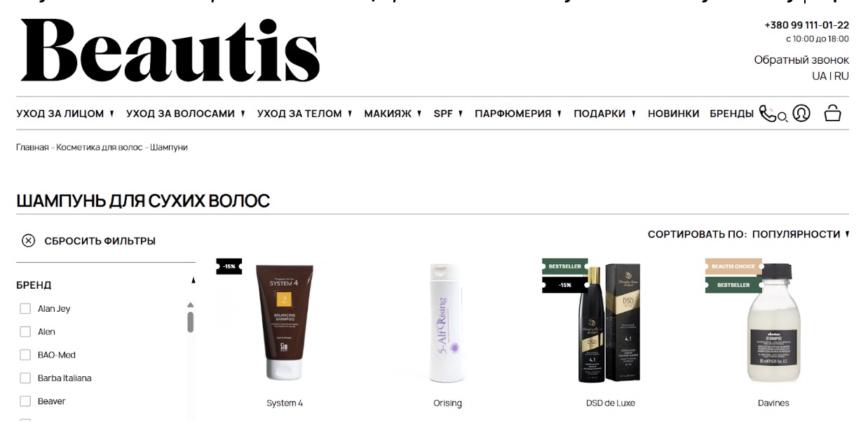Open the user account icon
The height and width of the screenshot is (447, 868).
pos(801,114)
